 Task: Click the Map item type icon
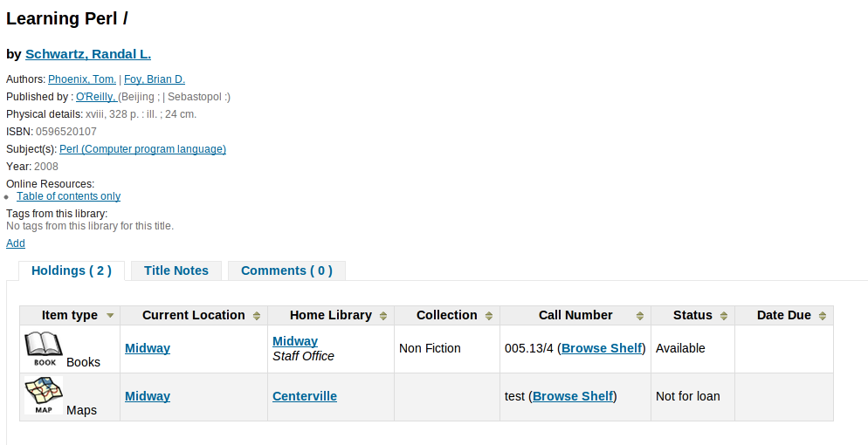pyautogui.click(x=43, y=396)
